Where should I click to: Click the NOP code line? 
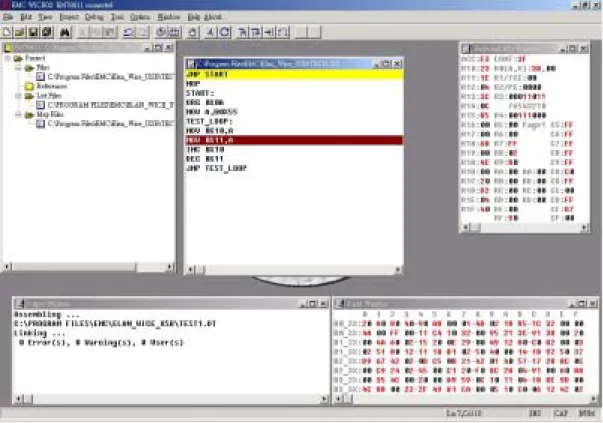(x=193, y=84)
